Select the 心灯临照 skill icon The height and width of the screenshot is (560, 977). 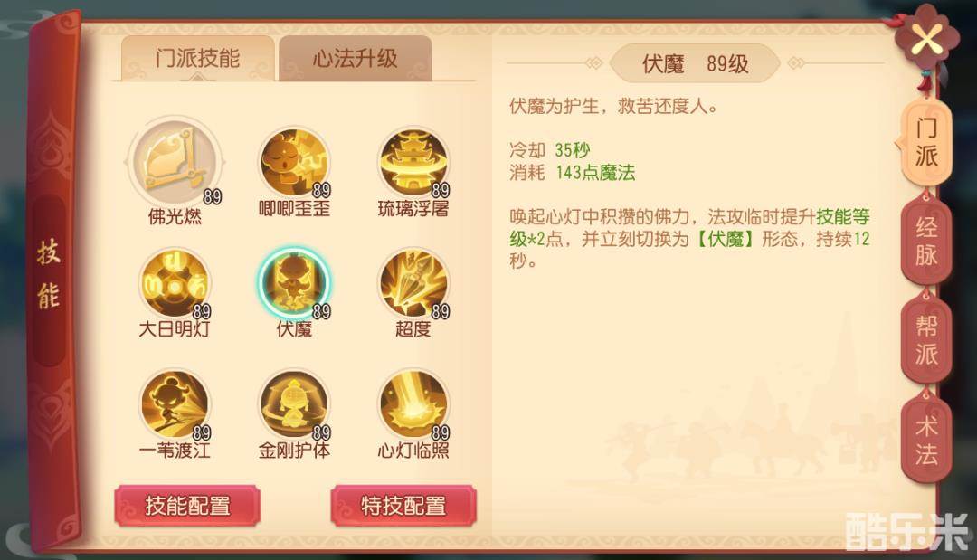pos(413,405)
